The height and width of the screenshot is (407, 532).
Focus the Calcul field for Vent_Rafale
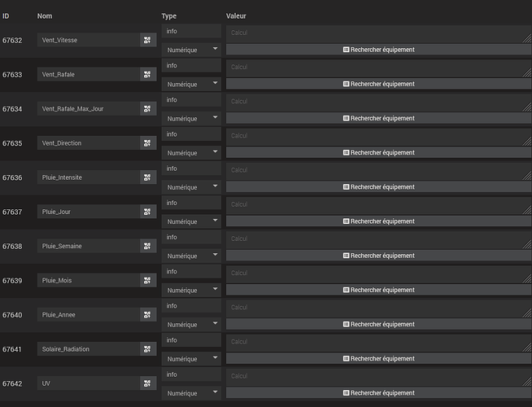(x=378, y=68)
